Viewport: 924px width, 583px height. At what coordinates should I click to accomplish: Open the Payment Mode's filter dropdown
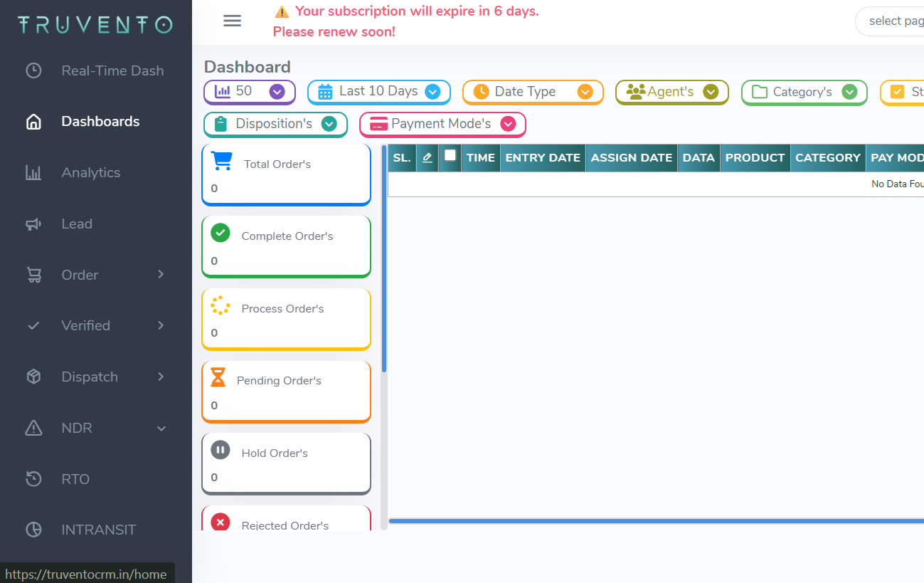[442, 124]
